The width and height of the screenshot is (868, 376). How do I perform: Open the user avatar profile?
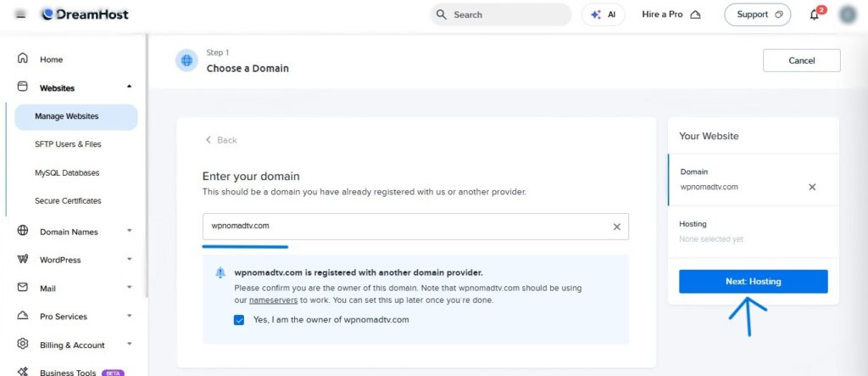(848, 15)
